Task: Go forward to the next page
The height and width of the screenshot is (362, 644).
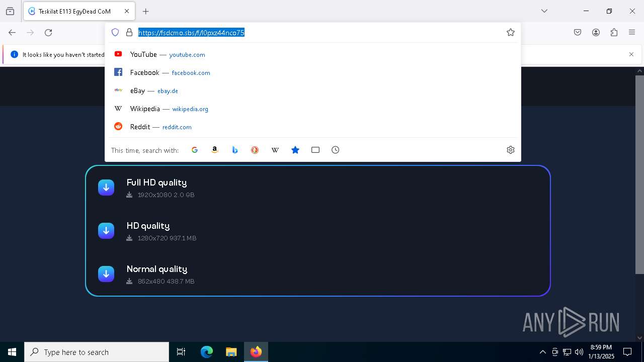Action: pos(30,33)
